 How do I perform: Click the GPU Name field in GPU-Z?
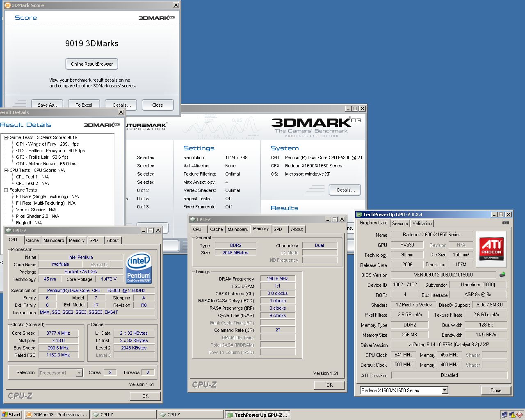431,235
